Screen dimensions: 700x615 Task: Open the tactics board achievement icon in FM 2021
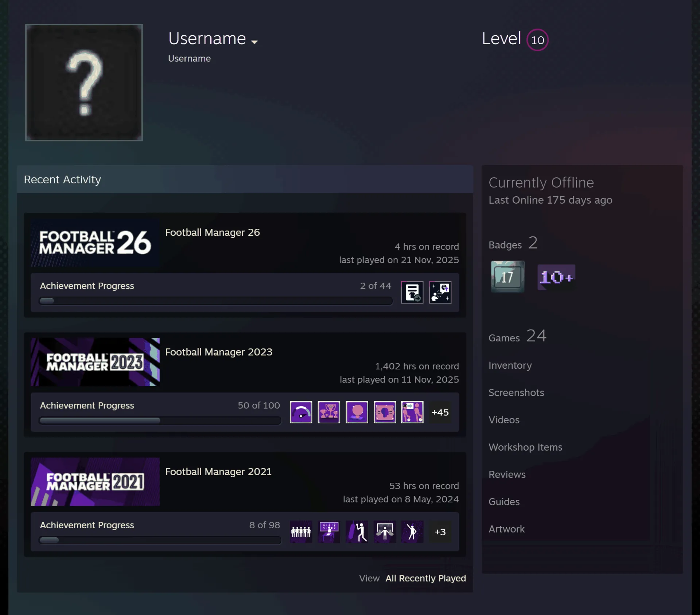pos(329,532)
